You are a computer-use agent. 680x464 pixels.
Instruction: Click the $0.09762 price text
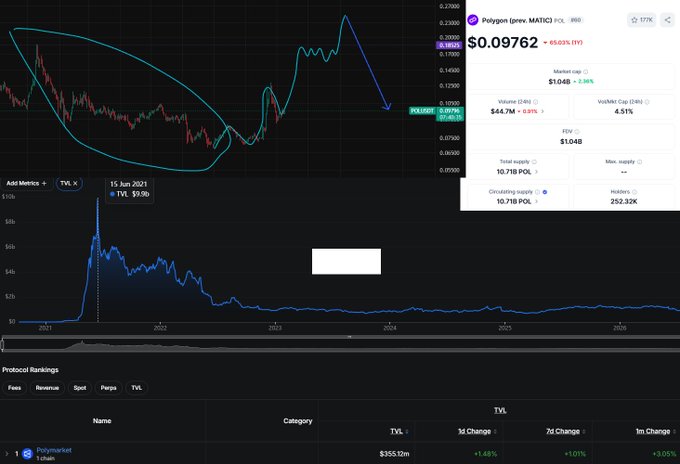[x=503, y=42]
